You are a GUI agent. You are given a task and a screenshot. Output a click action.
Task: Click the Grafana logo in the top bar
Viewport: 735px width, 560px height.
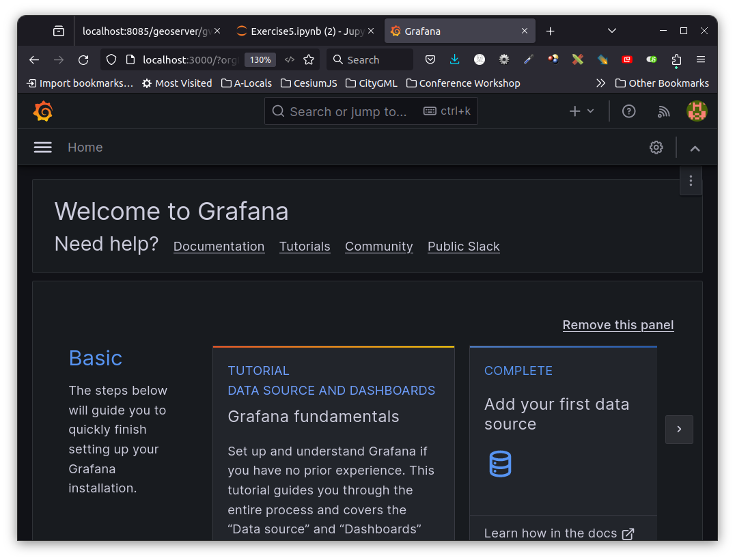tap(43, 111)
